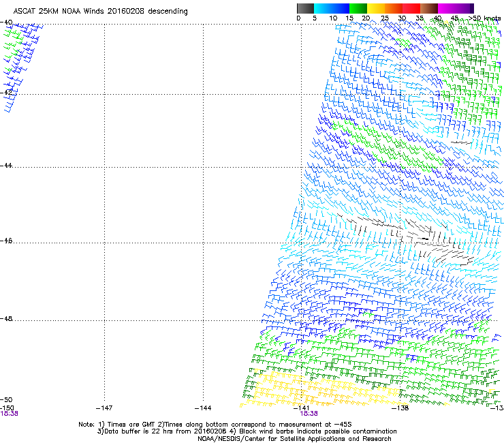Click the '-50' latitude label on left axis
Screen dimensions: 504x443
tap(6, 399)
